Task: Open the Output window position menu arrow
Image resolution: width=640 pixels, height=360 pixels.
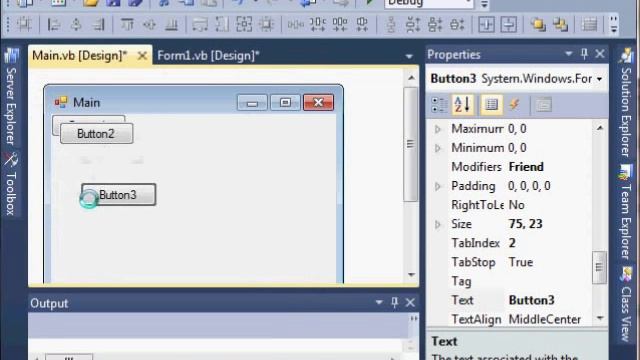Action: [379, 302]
